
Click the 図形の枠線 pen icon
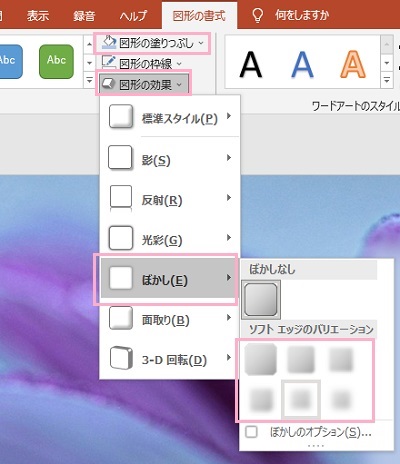pos(109,62)
